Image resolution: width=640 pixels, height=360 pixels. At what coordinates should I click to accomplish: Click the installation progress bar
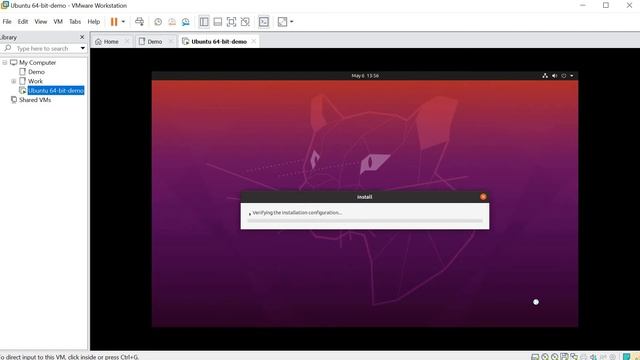pyautogui.click(x=365, y=221)
